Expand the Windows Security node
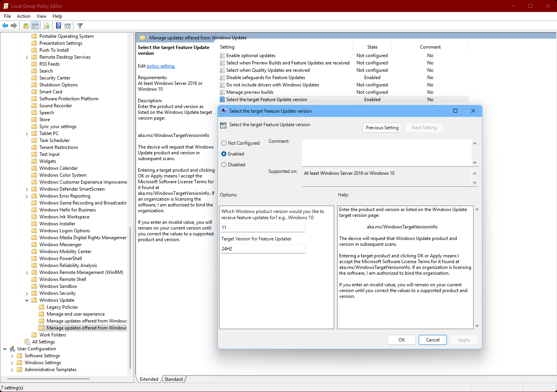557x392 pixels. click(x=27, y=294)
